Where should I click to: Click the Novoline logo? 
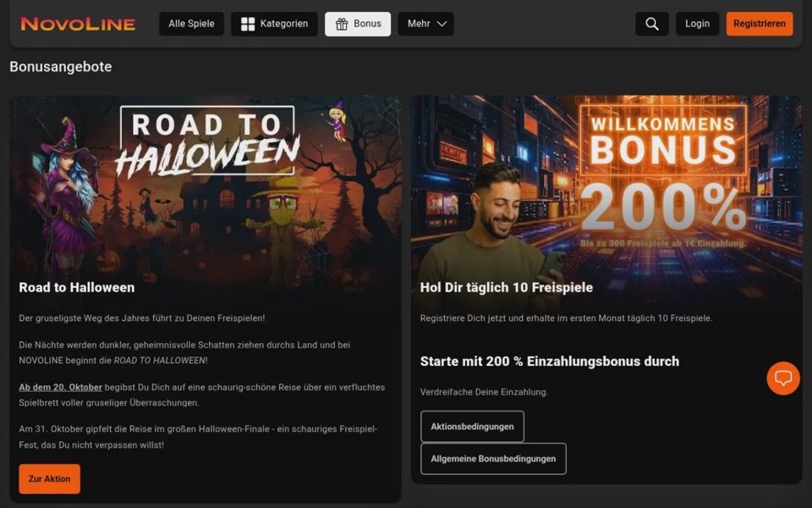[78, 24]
